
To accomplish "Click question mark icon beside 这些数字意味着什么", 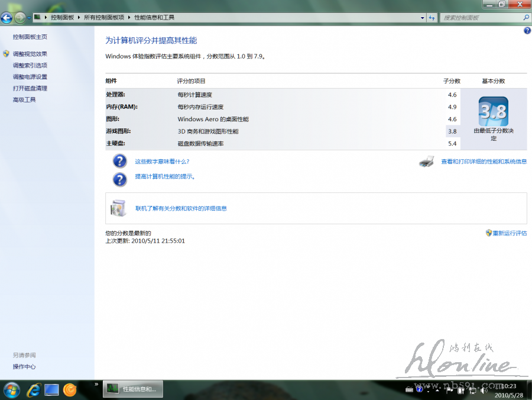I will click(x=119, y=161).
